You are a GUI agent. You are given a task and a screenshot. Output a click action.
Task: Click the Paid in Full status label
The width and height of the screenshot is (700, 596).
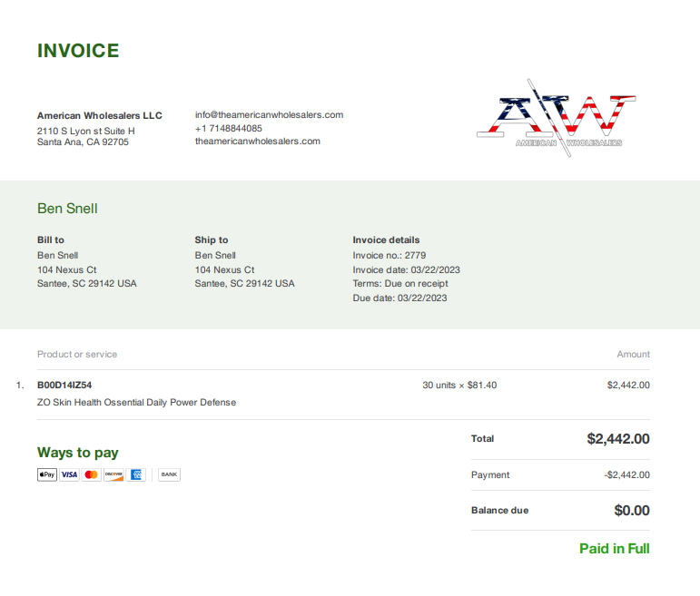(615, 549)
